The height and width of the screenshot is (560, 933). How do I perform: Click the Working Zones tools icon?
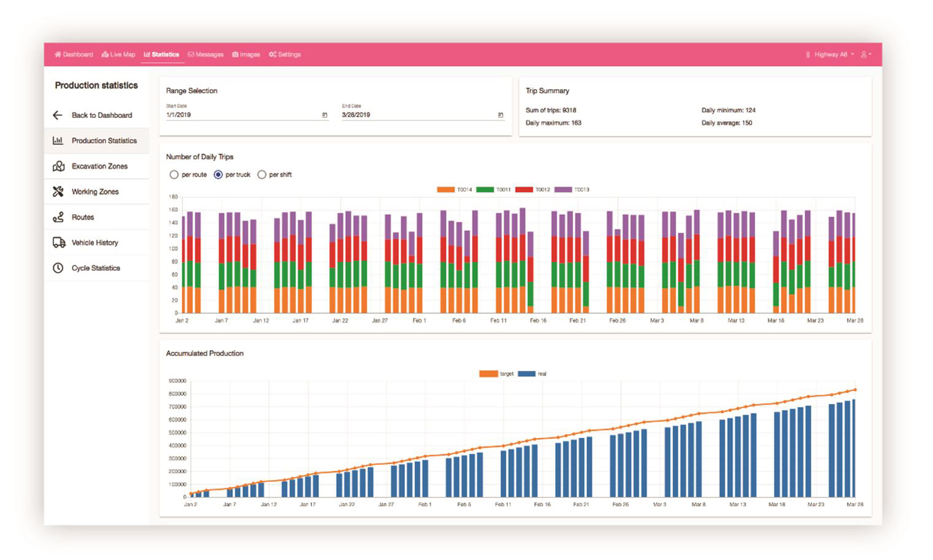pos(58,192)
